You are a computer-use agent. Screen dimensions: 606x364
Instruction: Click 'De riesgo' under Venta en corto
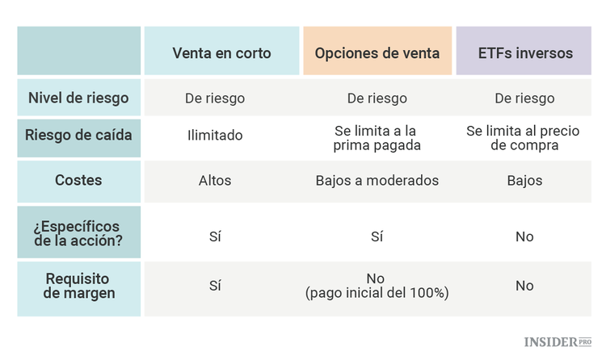click(215, 98)
